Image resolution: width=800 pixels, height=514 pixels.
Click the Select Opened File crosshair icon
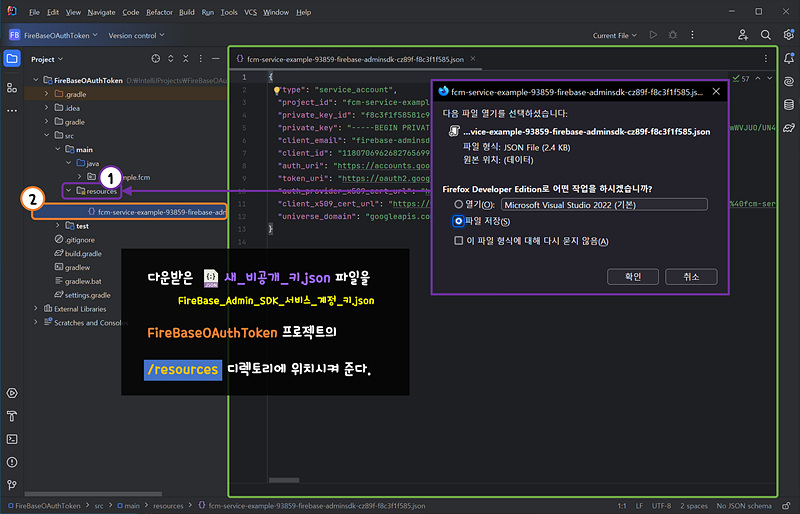tap(156, 59)
